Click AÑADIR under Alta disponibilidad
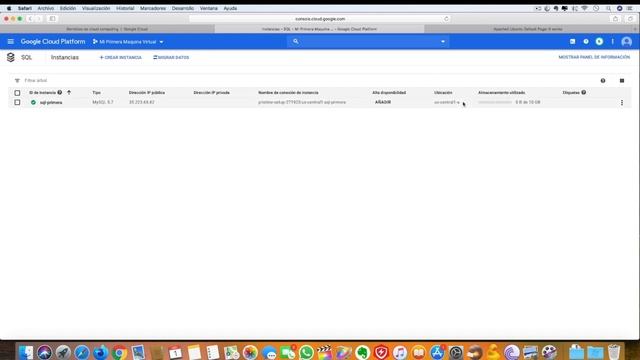This screenshot has height=360, width=640. pyautogui.click(x=383, y=102)
